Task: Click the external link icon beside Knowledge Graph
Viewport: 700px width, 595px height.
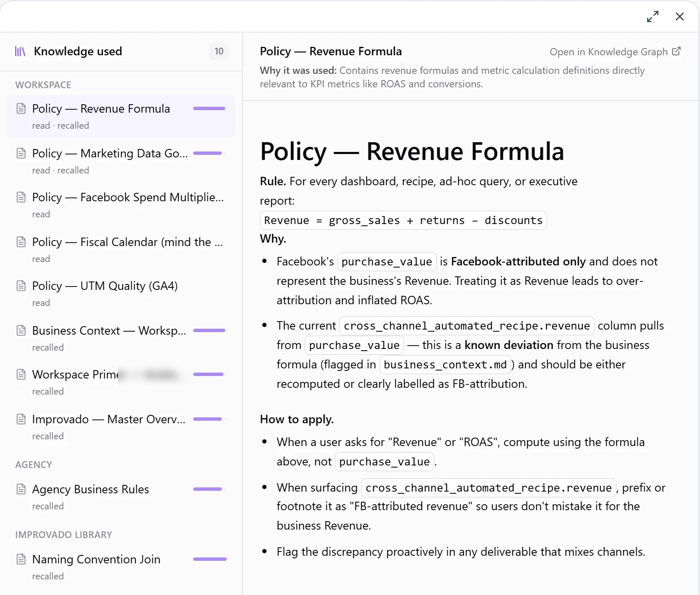Action: pos(676,51)
